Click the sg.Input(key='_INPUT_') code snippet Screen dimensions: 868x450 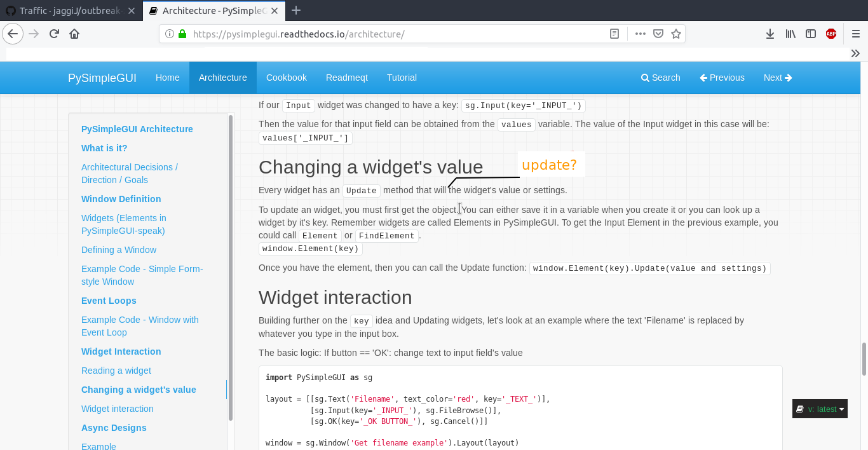pos(523,106)
